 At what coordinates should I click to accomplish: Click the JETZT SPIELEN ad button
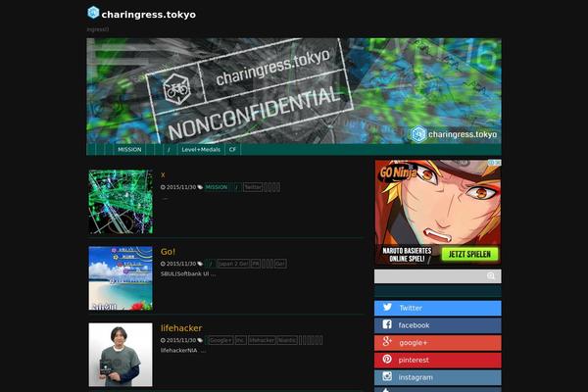point(469,255)
